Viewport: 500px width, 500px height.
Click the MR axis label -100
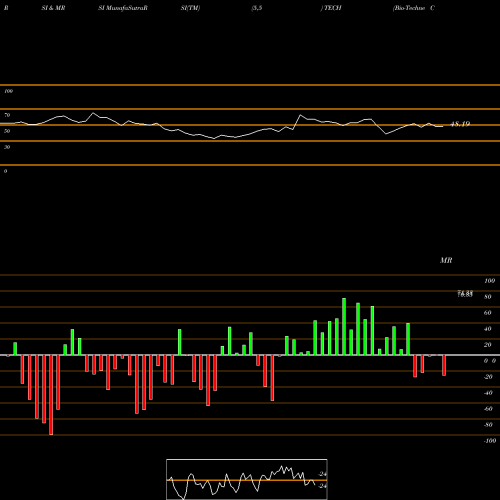pos(490,441)
